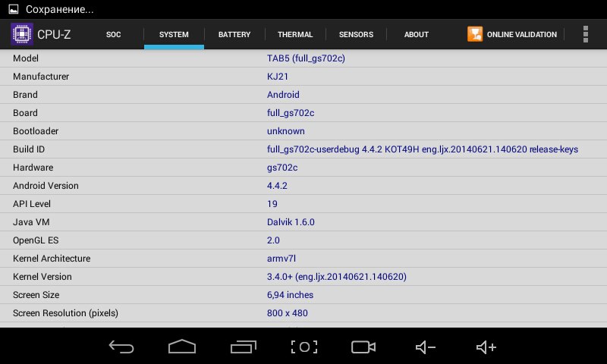Select the Board label
Viewport: 607px width, 364px height.
point(25,112)
